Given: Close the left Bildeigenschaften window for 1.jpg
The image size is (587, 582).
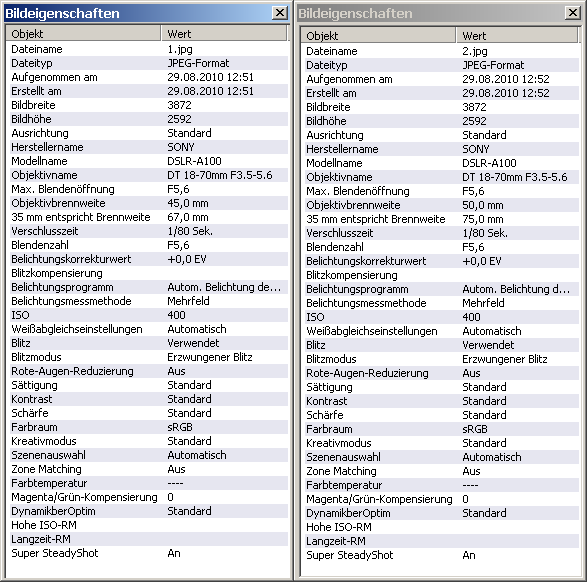Looking at the screenshot, I should tap(279, 13).
